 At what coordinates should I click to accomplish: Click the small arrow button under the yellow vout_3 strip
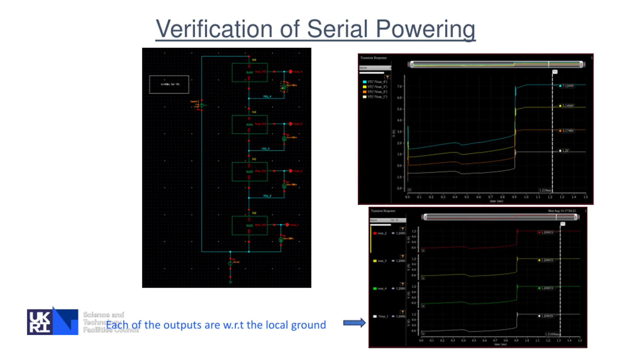(423, 278)
